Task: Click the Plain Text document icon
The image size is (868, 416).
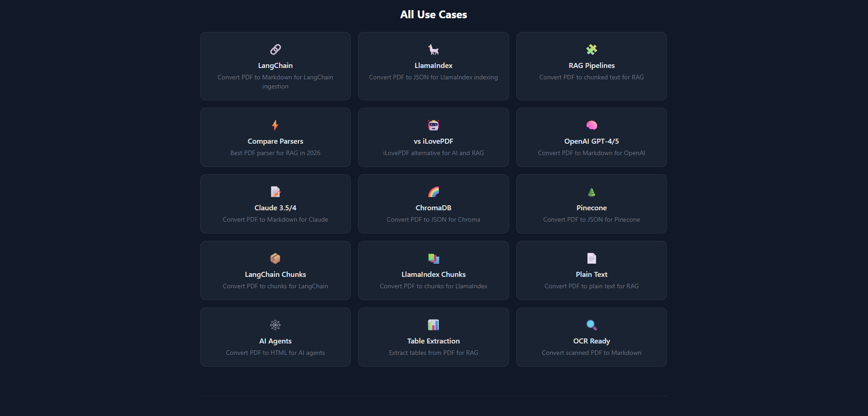Action: [x=592, y=258]
